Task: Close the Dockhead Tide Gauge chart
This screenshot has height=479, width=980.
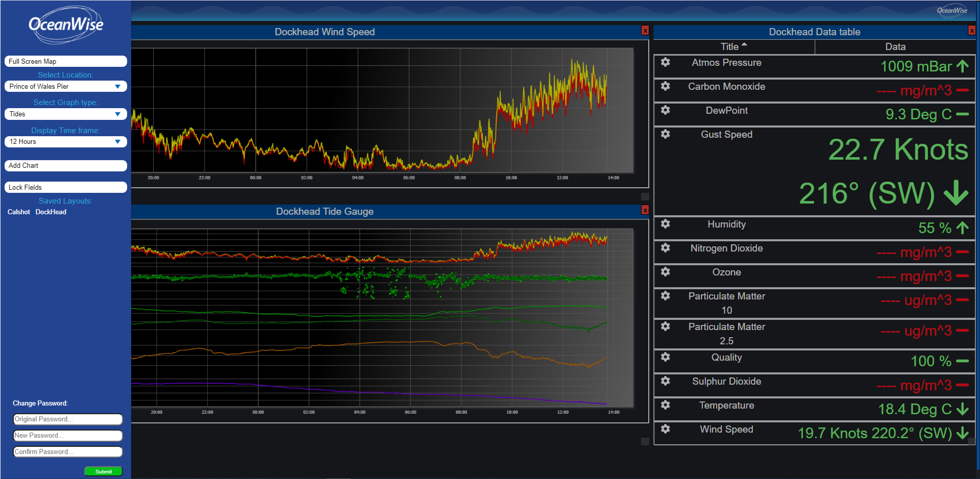Action: tap(645, 210)
